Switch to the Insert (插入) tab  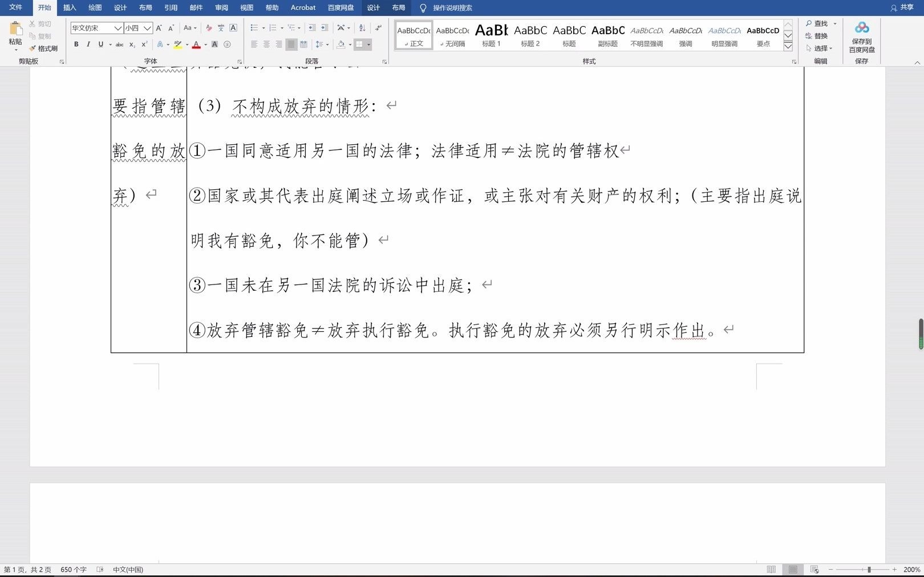point(70,7)
